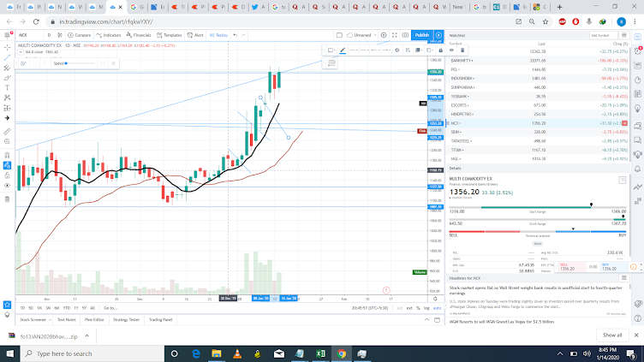
Task: Select the YTD date range tab
Action: 67,308
